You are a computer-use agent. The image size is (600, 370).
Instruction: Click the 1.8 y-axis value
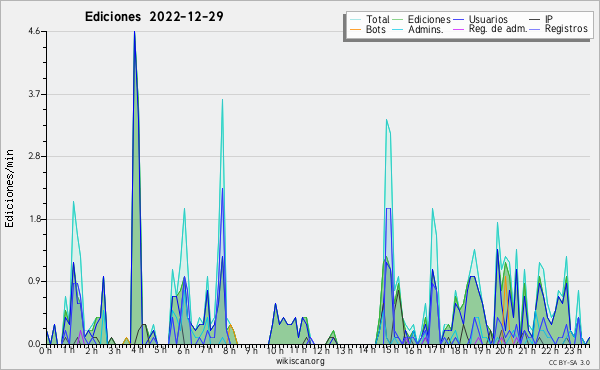[x=34, y=219]
